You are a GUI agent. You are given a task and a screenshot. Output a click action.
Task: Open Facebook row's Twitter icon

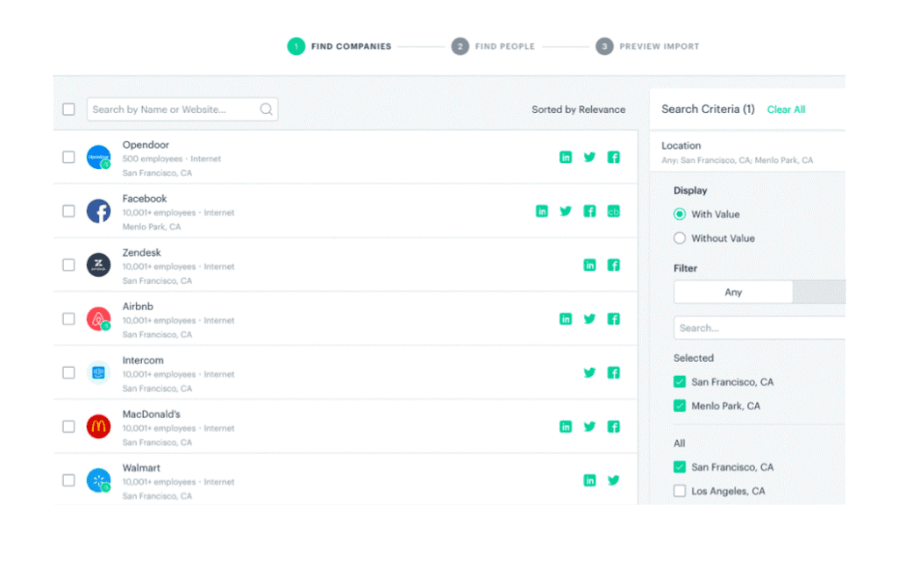(566, 211)
